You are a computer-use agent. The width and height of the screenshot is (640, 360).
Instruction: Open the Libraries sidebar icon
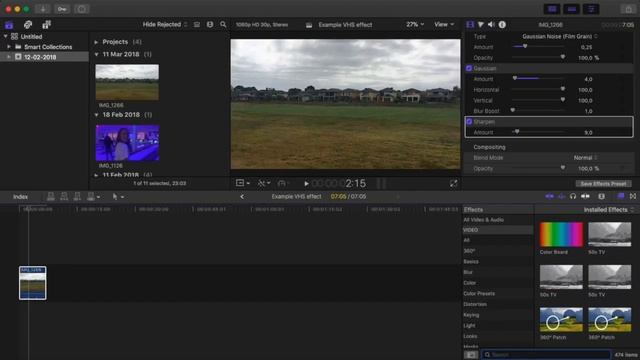(9, 25)
